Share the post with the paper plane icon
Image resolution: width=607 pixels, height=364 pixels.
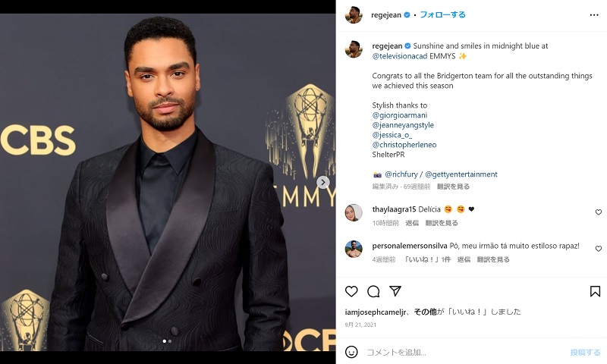tap(395, 291)
